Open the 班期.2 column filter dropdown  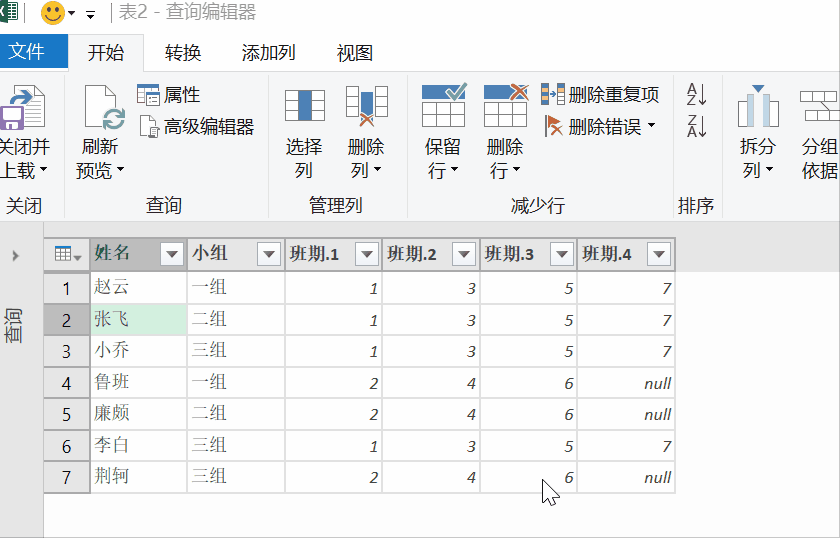click(464, 254)
